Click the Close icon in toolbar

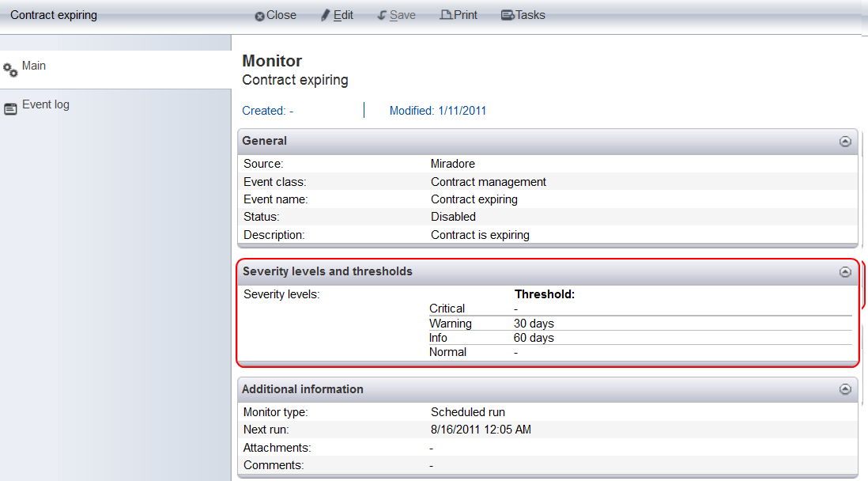point(259,16)
